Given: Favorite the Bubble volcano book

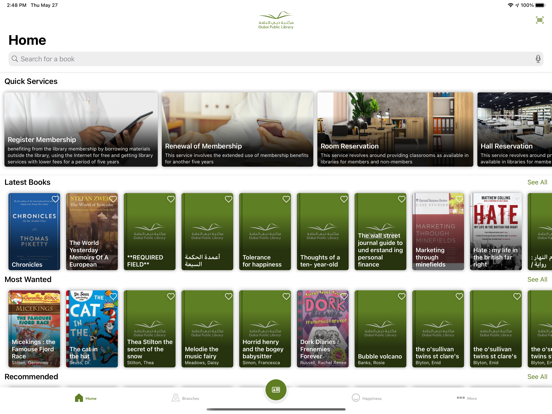Looking at the screenshot, I should 402,296.
